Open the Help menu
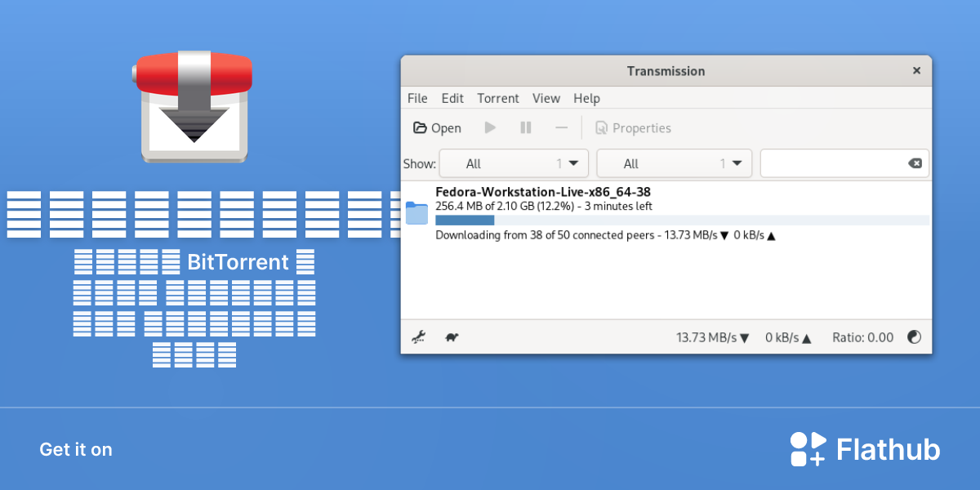 pyautogui.click(x=586, y=98)
